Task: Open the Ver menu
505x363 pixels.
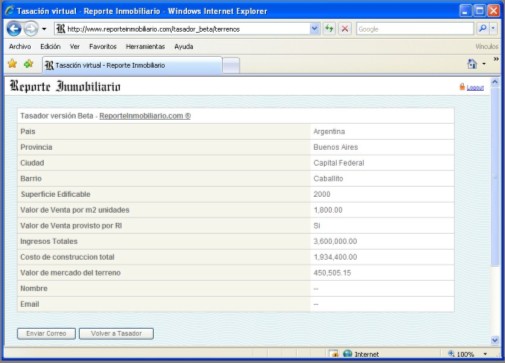Action: click(75, 47)
